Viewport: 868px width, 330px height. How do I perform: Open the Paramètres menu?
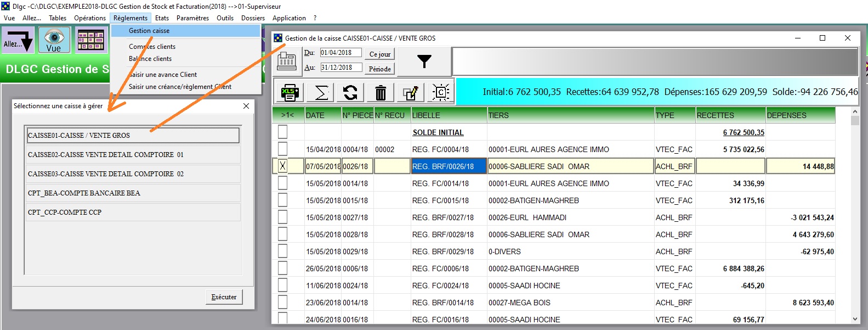click(192, 18)
